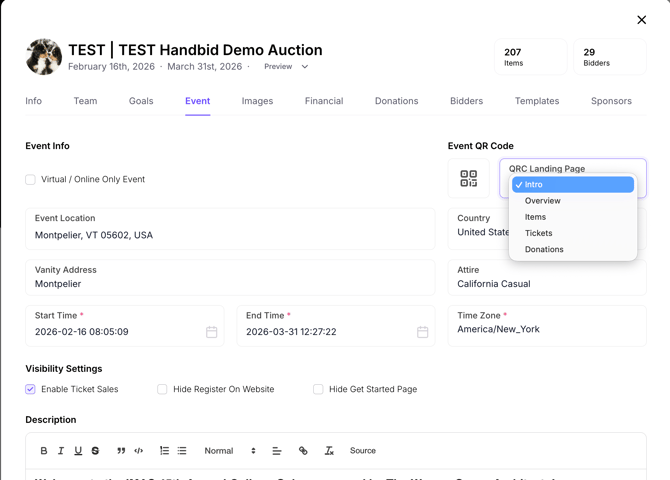
Task: Open the Bidders tab
Action: [x=467, y=101]
